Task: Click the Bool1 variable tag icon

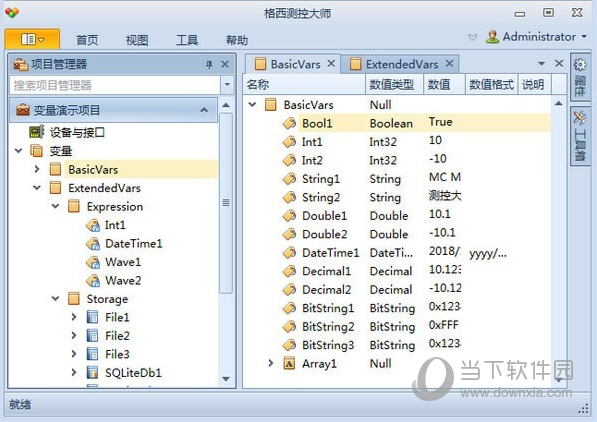Action: (289, 123)
